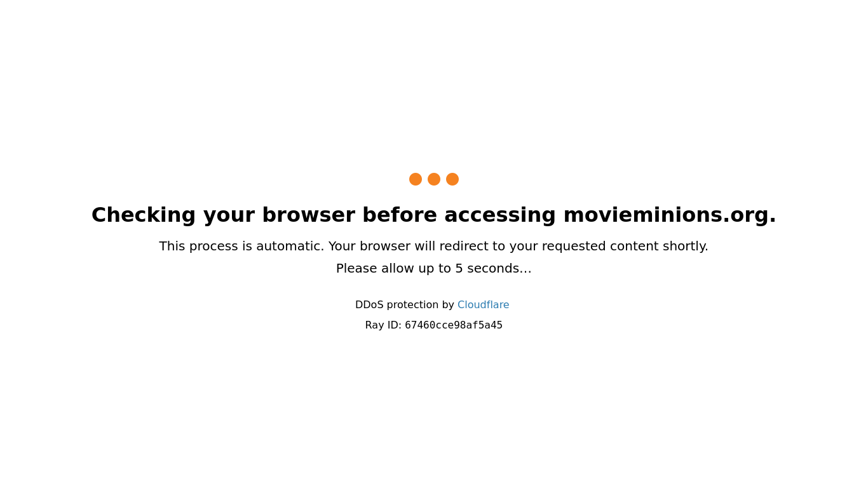Click 'Please allow up to 5 seconds…' line
Viewport: 868px width, 488px height.
coord(434,269)
